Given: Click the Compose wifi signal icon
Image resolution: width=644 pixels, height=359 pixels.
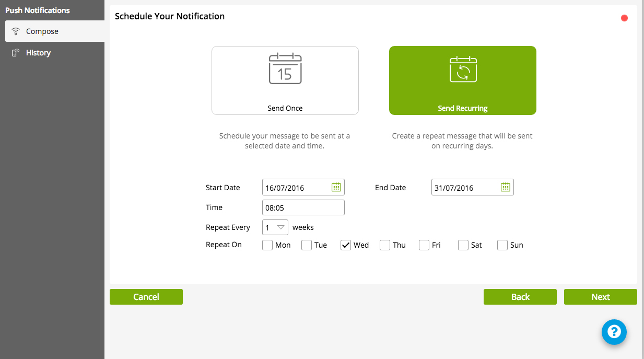Looking at the screenshot, I should pyautogui.click(x=16, y=31).
